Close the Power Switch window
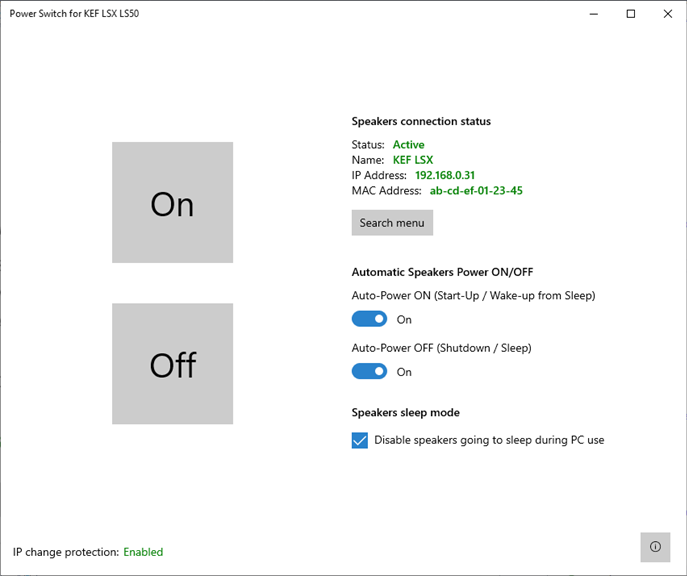This screenshot has height=576, width=687. pos(668,14)
